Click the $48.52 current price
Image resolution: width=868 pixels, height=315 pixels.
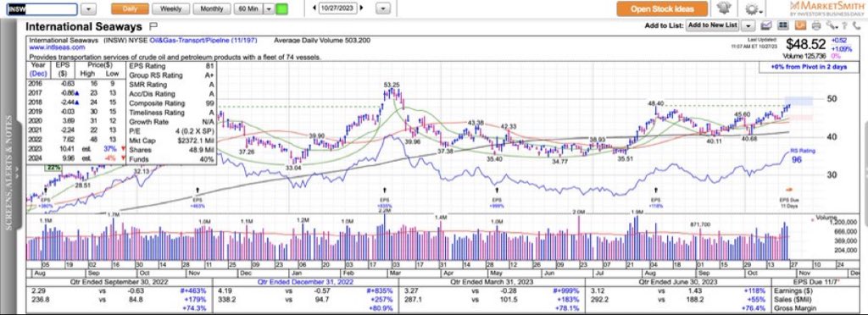(x=807, y=44)
